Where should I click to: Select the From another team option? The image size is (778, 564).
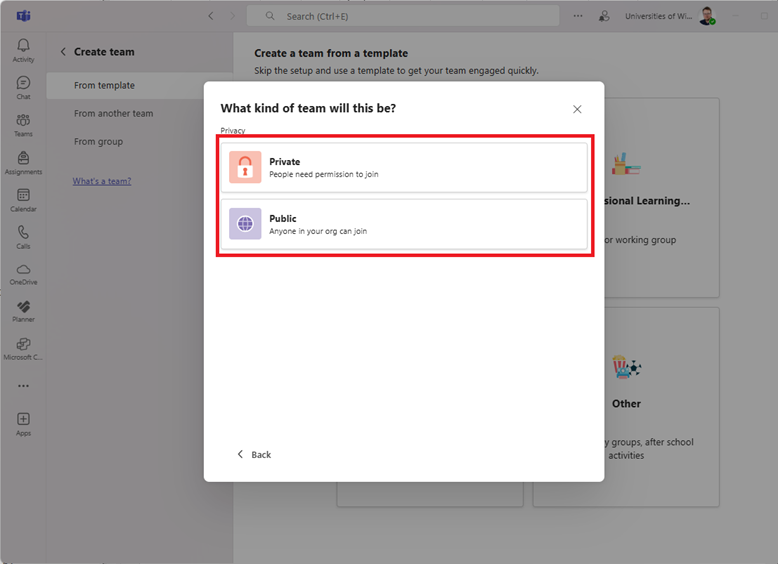(113, 114)
